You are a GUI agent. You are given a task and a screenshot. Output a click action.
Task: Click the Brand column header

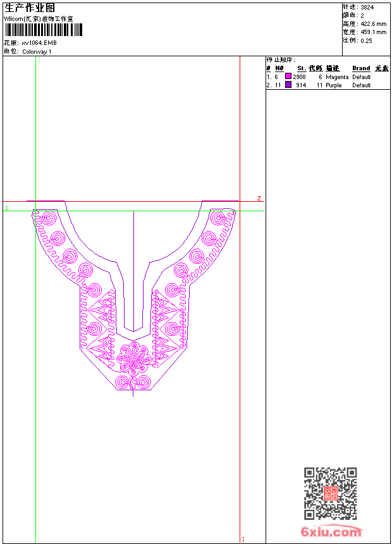[x=361, y=68]
